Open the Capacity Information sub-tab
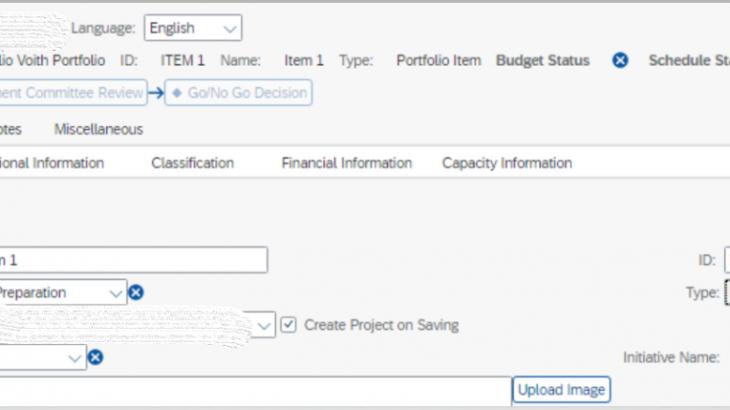The image size is (730, 410). (507, 163)
